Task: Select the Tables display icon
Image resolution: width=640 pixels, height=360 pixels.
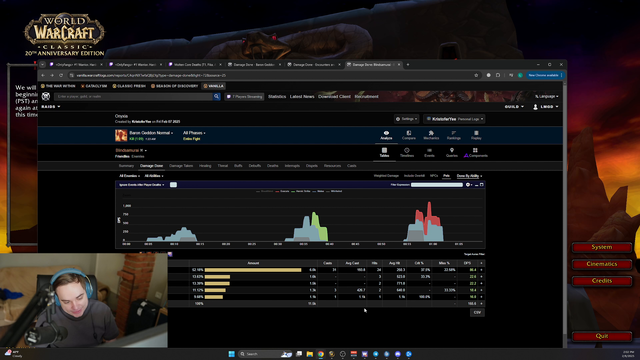Action: (384, 151)
